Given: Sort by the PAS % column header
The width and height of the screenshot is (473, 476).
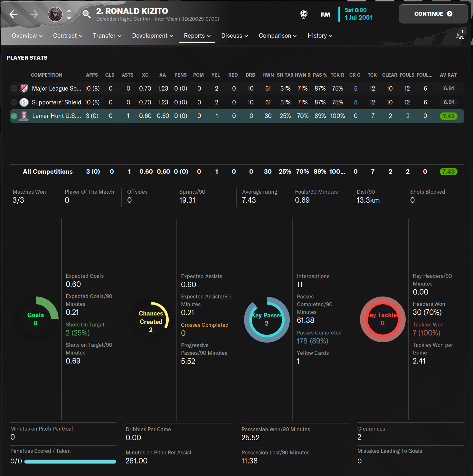Looking at the screenshot, I should 320,75.
